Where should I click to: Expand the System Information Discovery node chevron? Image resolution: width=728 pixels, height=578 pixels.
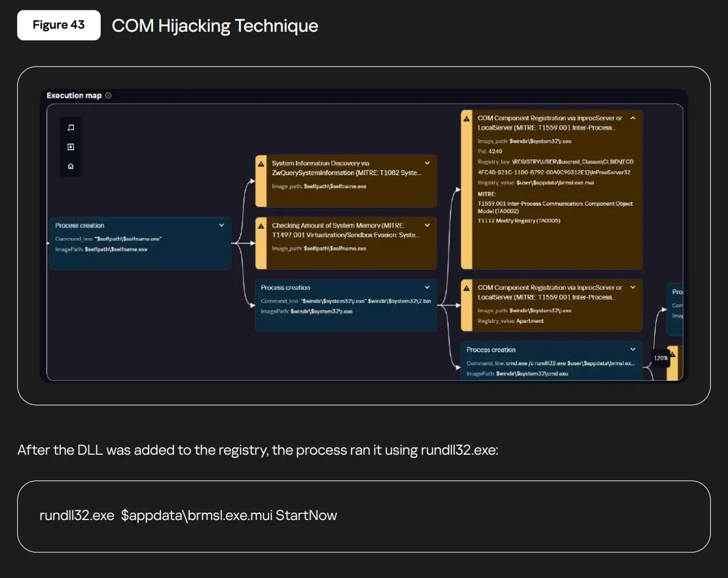pos(427,164)
